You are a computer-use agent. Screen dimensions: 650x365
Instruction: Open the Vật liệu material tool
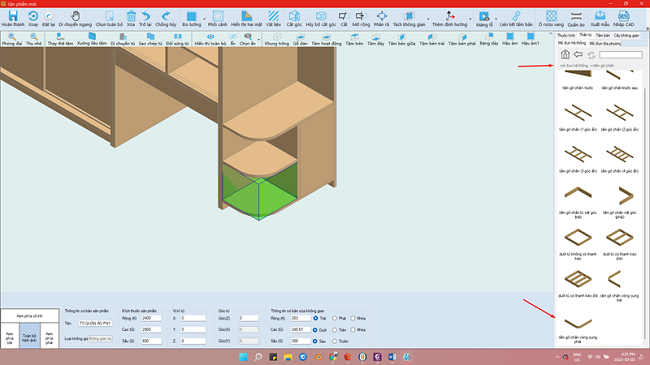273,16
